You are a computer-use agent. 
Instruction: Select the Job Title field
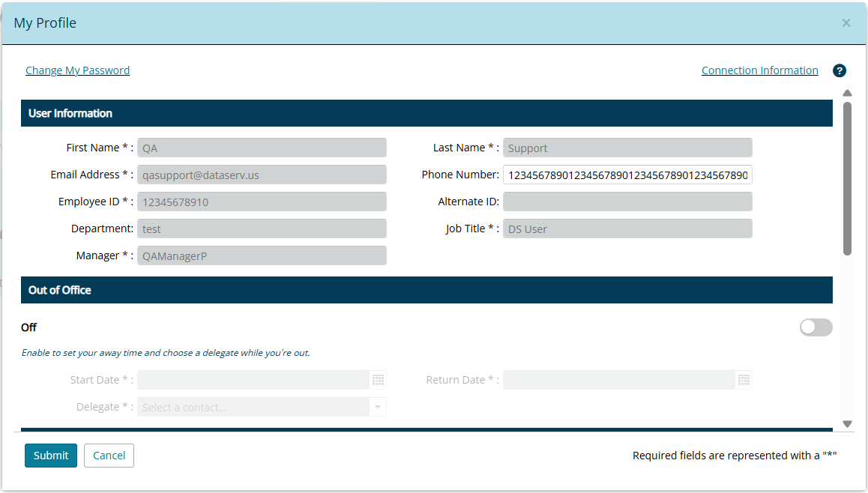[627, 229]
